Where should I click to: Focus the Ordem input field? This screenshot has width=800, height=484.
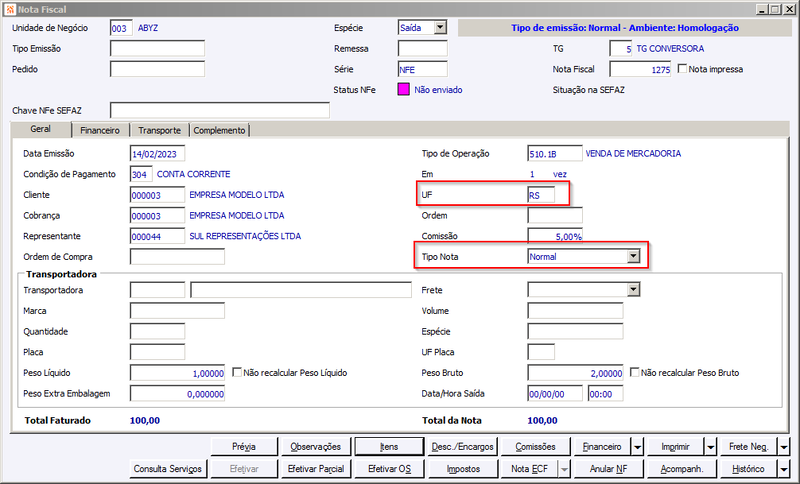click(555, 216)
